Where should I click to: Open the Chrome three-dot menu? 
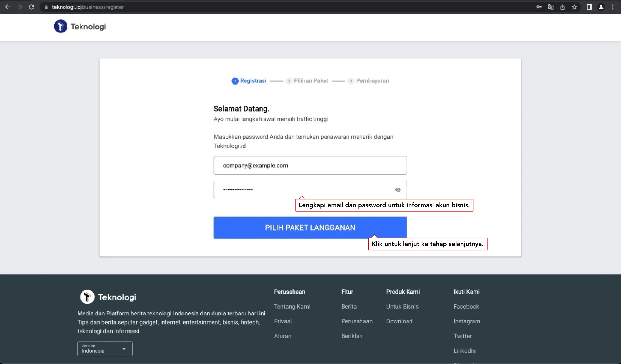[x=613, y=7]
